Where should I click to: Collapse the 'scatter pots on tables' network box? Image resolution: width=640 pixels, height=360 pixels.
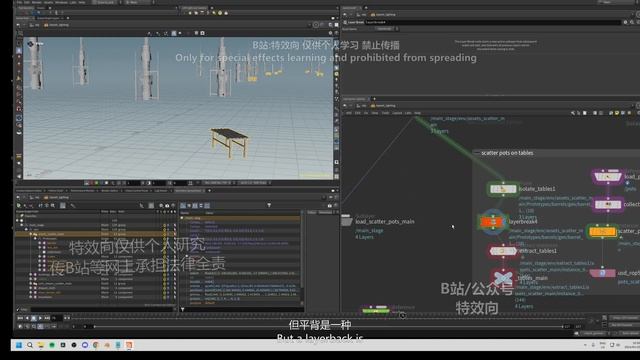coord(477,153)
